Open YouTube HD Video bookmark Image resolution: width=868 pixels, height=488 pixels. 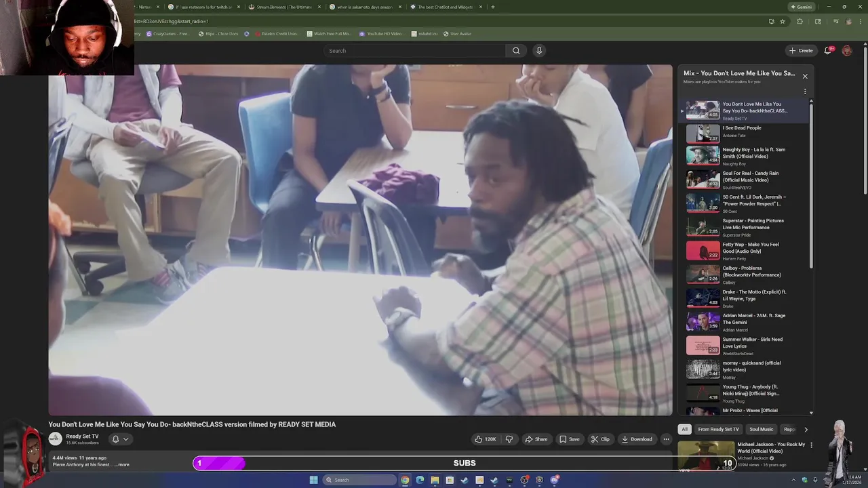pos(381,34)
